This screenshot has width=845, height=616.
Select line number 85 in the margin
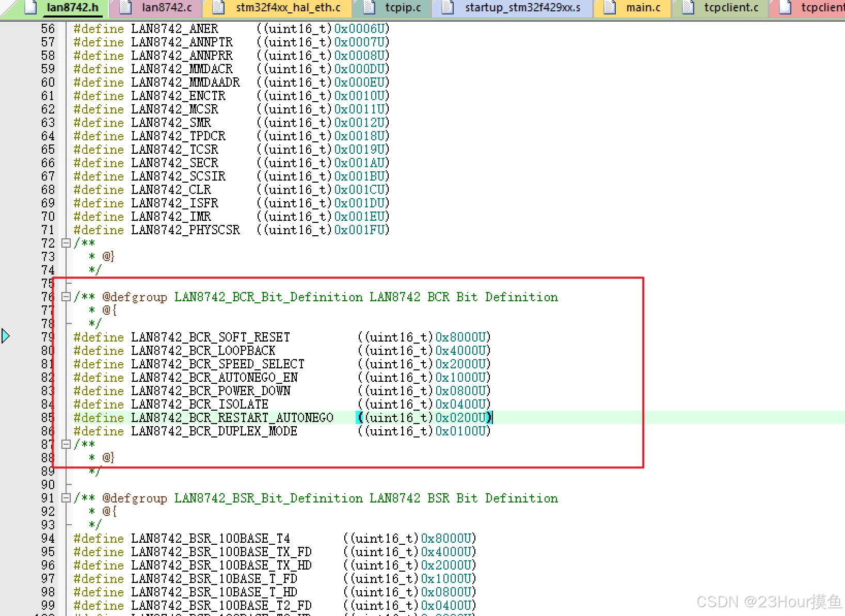(x=47, y=417)
